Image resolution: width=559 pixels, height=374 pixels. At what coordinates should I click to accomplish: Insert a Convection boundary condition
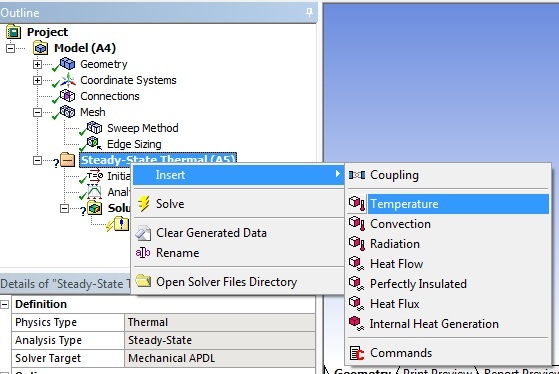click(x=448, y=224)
